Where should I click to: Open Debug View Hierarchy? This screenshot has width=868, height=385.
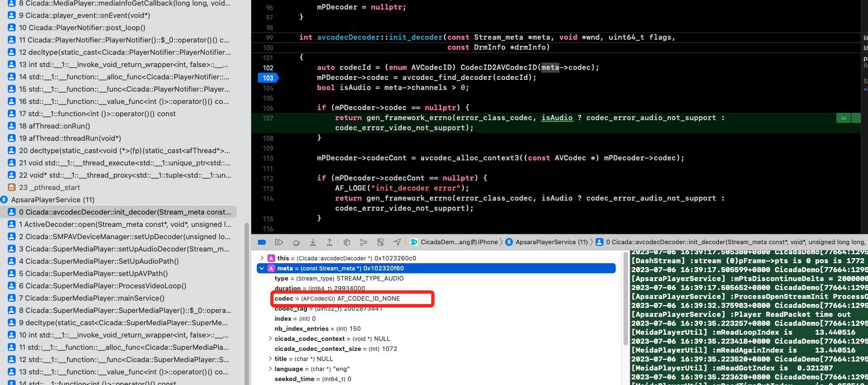coord(347,241)
